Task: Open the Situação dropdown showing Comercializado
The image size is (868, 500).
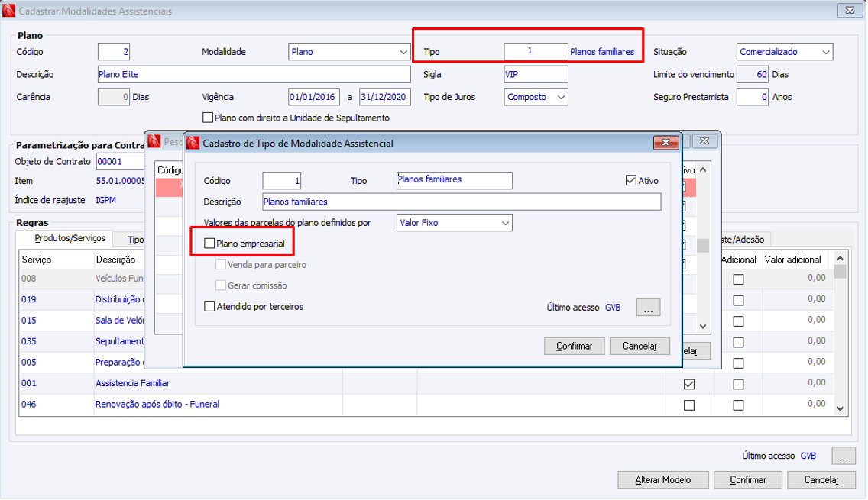Action: click(x=785, y=51)
